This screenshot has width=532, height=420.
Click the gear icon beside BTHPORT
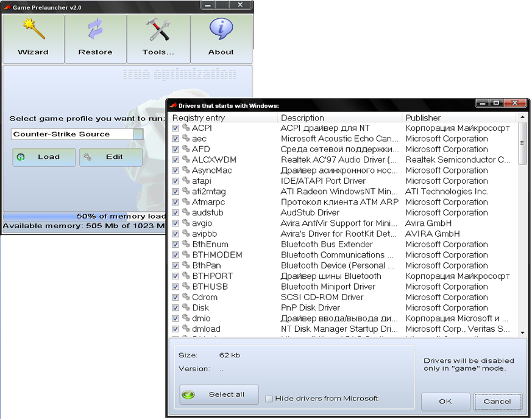point(186,276)
